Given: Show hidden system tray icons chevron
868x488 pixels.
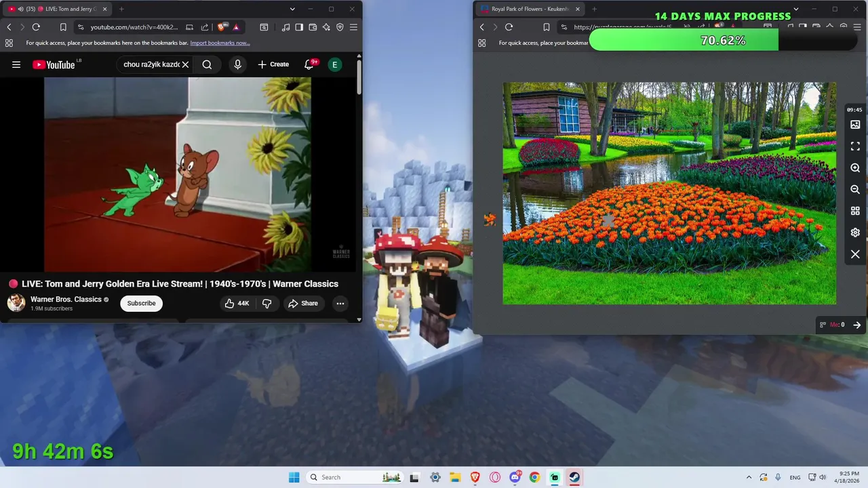Looking at the screenshot, I should (x=749, y=477).
